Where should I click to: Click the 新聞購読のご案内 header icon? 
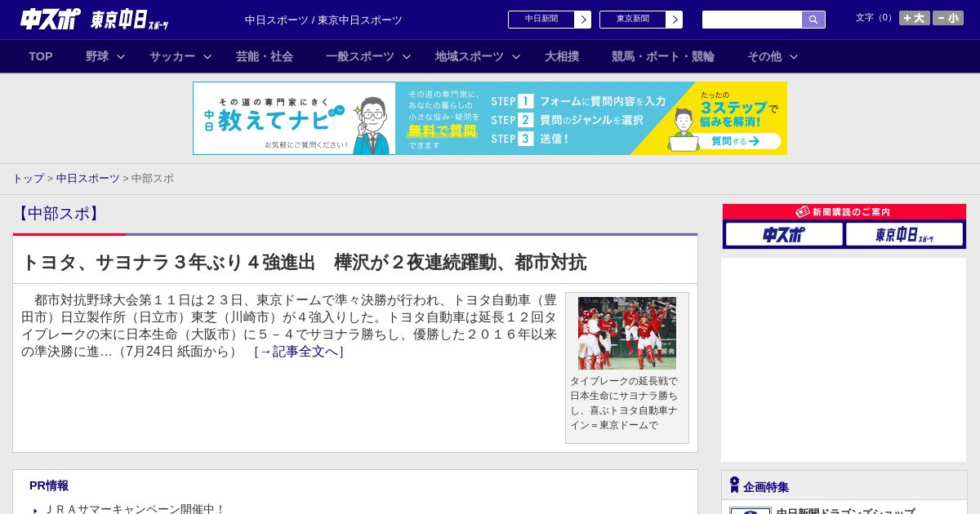(x=803, y=211)
